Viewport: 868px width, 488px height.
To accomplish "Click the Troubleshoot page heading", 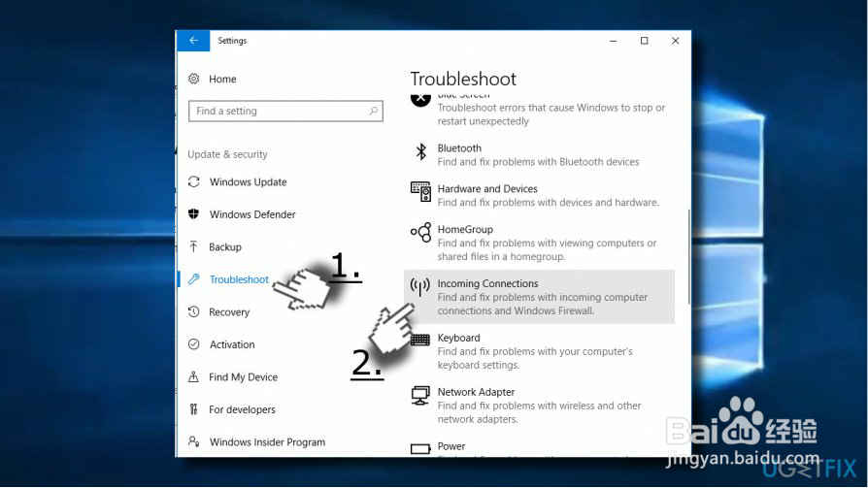I will click(x=463, y=80).
